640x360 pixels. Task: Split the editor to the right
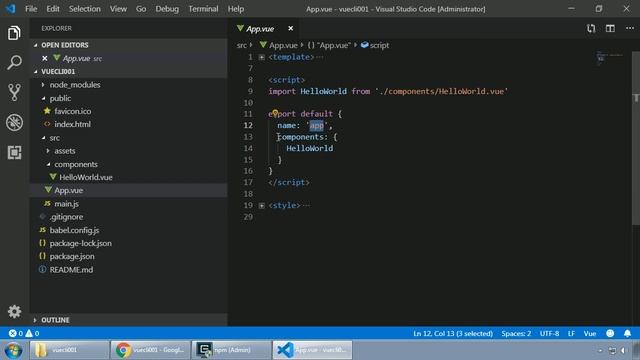click(x=610, y=28)
